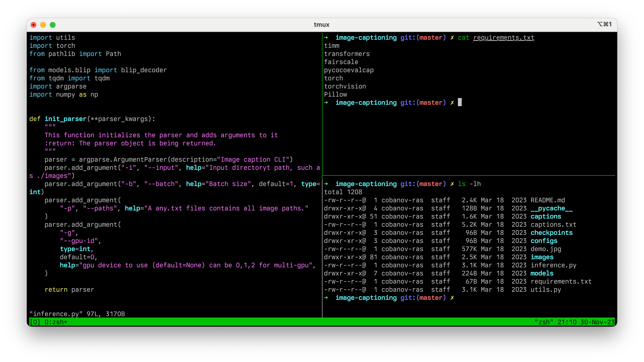Maximize the tmux window with green button
This screenshot has height=362, width=644.
tap(52, 25)
